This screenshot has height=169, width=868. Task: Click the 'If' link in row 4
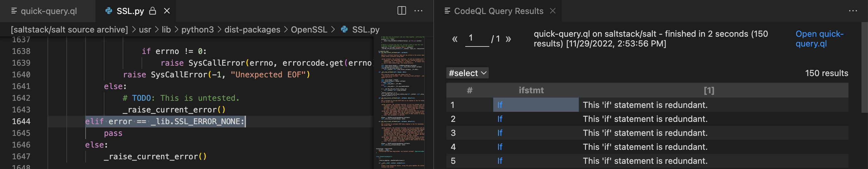(500, 147)
